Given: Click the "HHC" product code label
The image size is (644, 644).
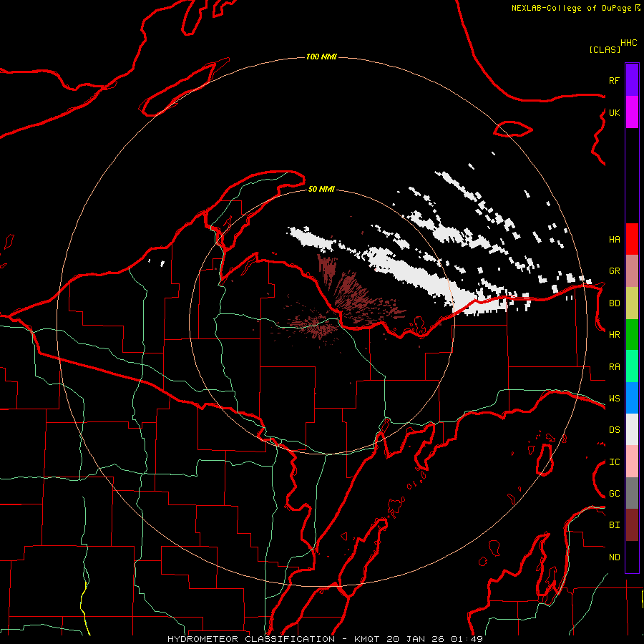Looking at the screenshot, I should pyautogui.click(x=628, y=43).
